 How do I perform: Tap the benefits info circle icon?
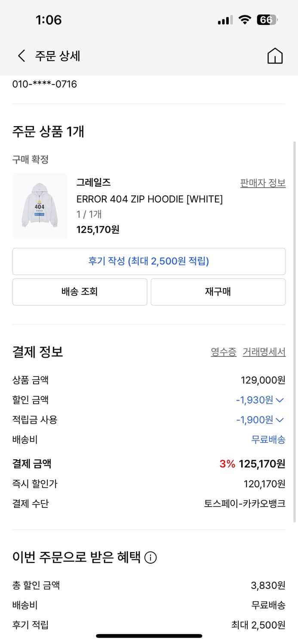tap(151, 558)
